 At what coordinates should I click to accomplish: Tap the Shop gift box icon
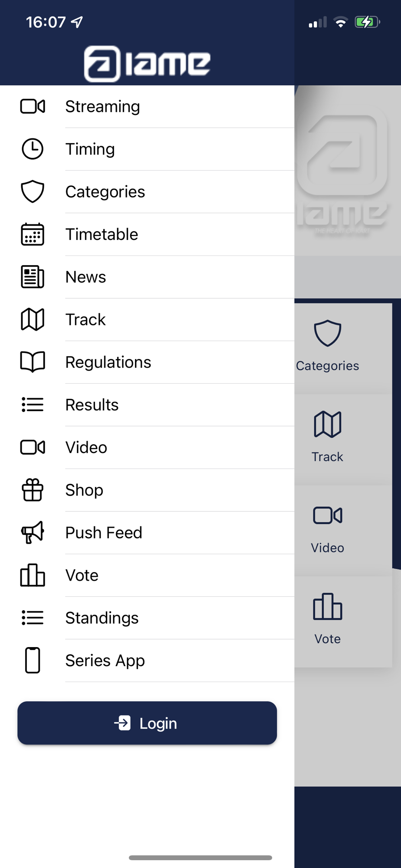tap(33, 490)
